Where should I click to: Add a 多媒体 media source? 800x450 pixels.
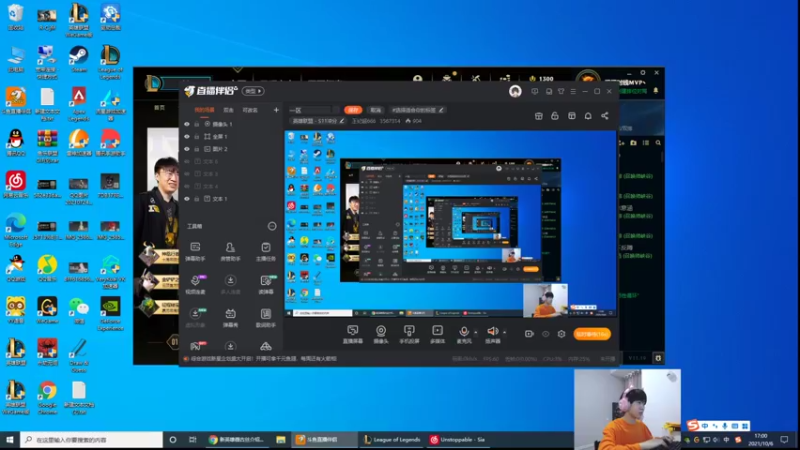(437, 334)
